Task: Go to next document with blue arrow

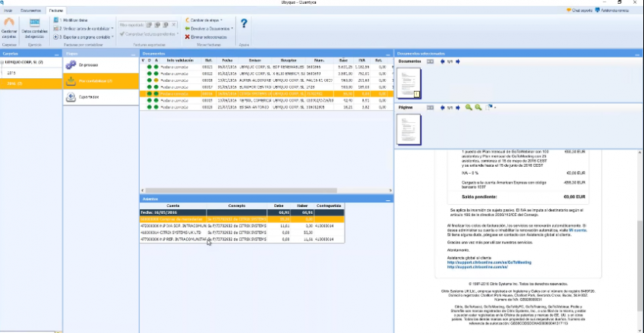Action: (458, 61)
